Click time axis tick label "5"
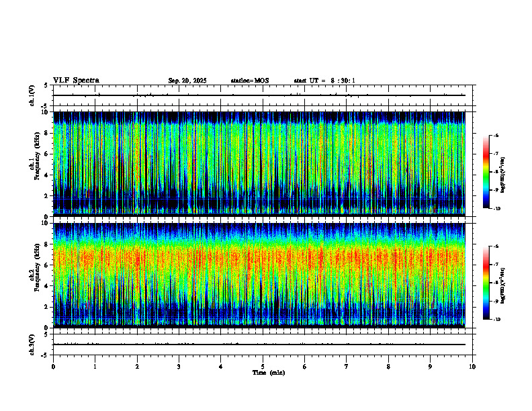 pyautogui.click(x=263, y=367)
